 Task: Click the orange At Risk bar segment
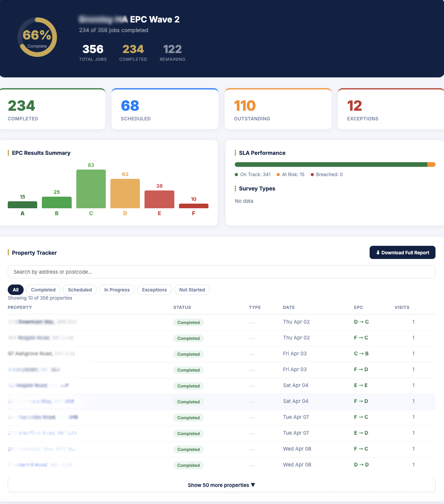coord(431,165)
